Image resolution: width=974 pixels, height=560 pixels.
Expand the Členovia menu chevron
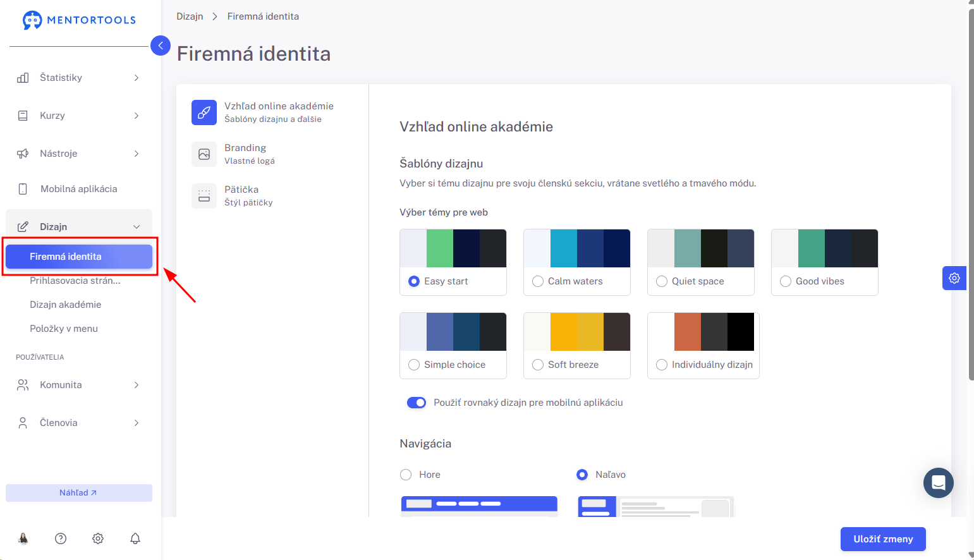click(137, 423)
